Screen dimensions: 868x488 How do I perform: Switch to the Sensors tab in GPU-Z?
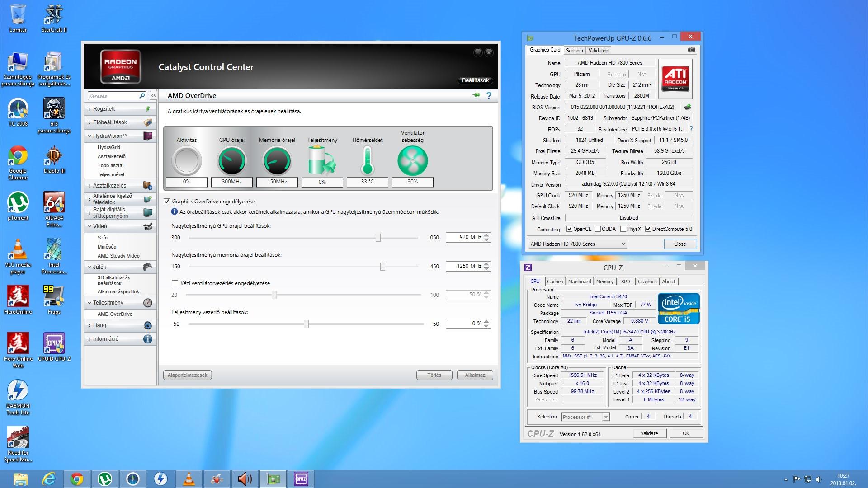point(574,51)
